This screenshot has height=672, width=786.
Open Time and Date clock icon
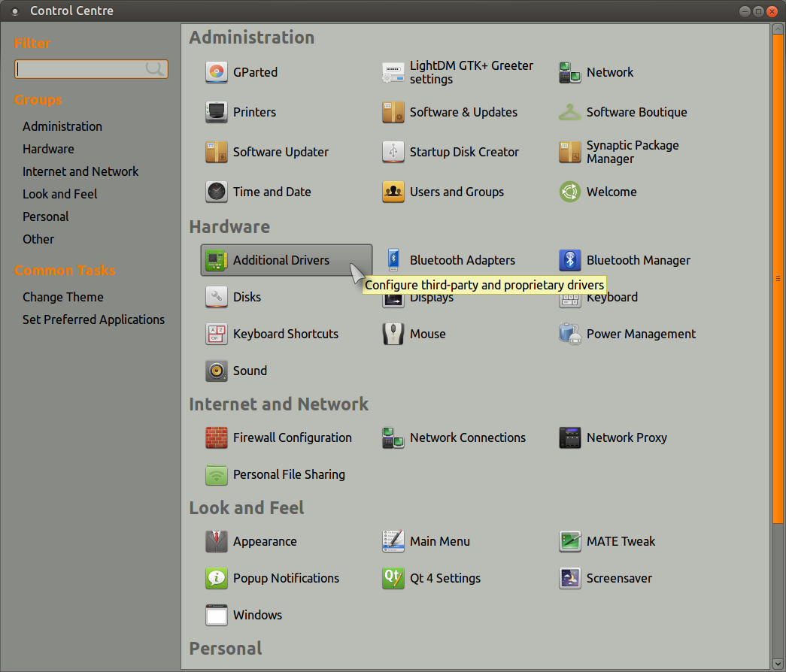pyautogui.click(x=216, y=192)
